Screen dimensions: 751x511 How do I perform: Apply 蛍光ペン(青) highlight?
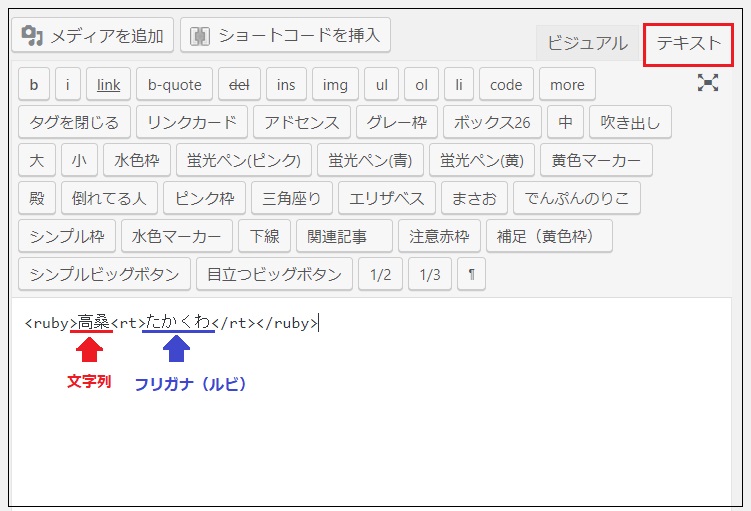370,160
